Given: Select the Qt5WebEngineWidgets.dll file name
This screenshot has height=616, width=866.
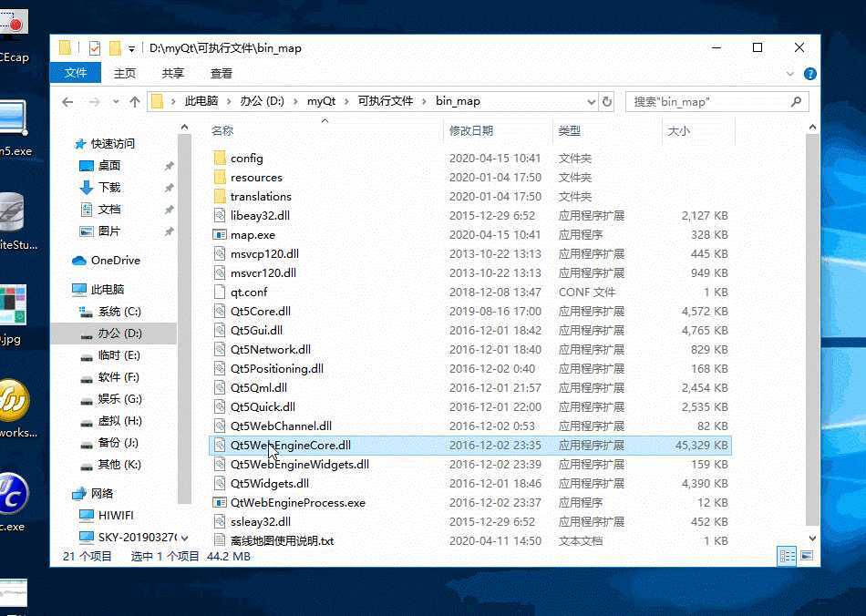Looking at the screenshot, I should 300,464.
